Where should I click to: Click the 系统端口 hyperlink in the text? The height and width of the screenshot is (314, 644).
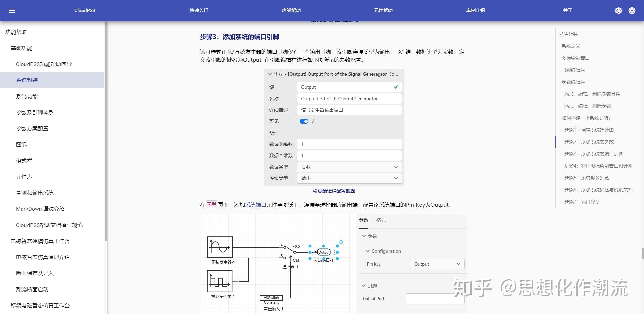pos(255,205)
